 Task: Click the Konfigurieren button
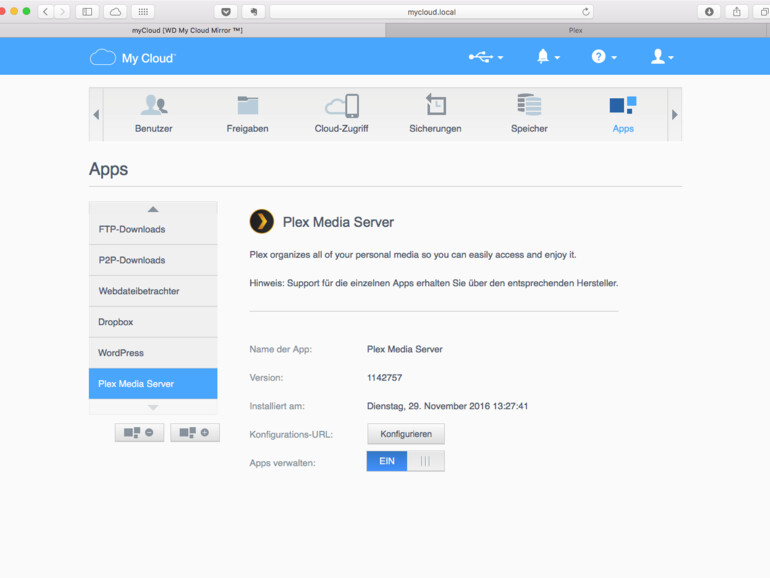coord(406,434)
